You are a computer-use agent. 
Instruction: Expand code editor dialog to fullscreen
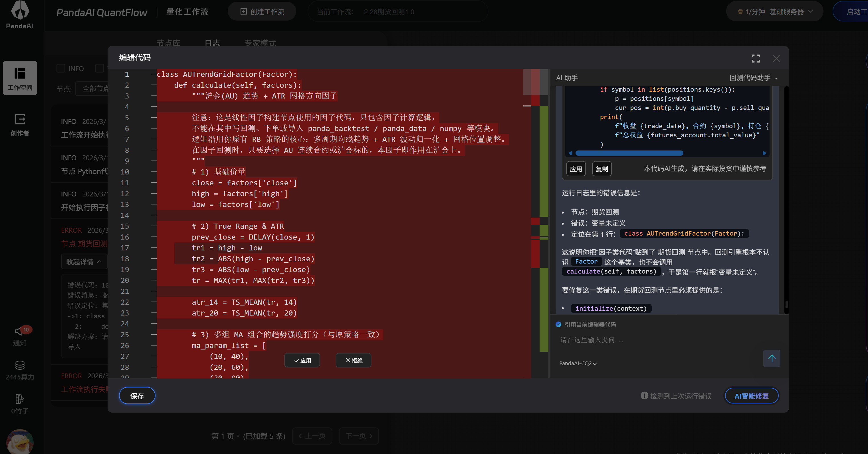(x=756, y=59)
